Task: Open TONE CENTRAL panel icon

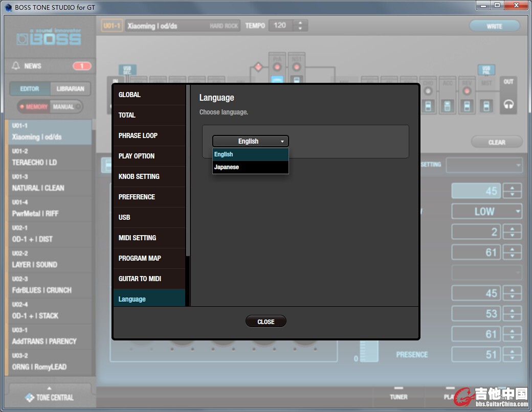Action: pyautogui.click(x=30, y=398)
